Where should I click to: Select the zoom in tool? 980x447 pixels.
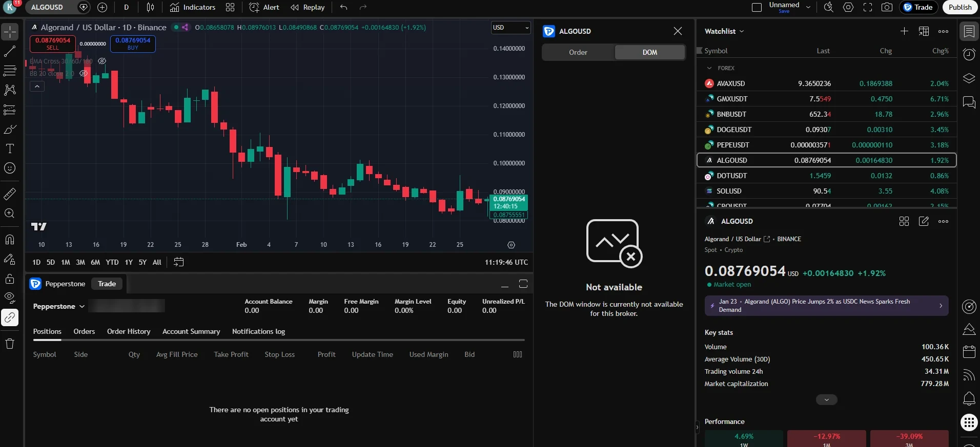pyautogui.click(x=10, y=214)
